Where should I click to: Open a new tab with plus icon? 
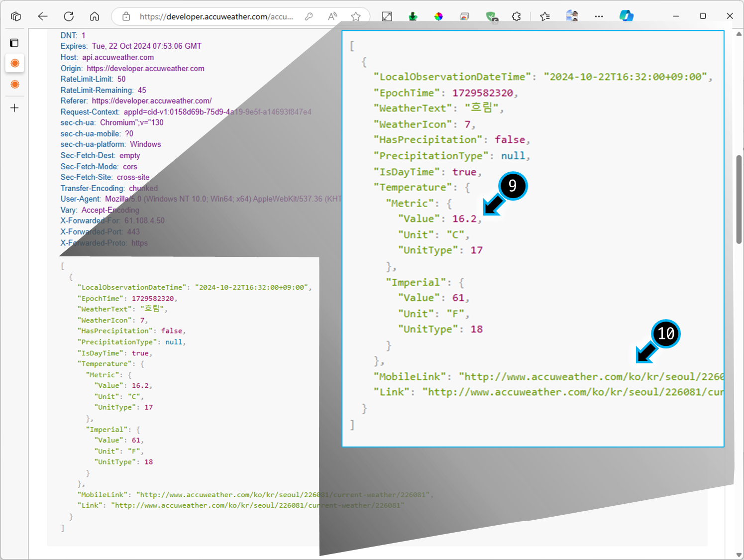[x=15, y=108]
